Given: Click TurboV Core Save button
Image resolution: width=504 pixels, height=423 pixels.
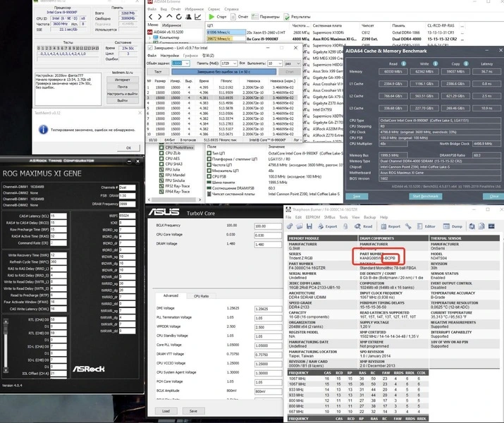Looking at the screenshot, I should point(193,411).
